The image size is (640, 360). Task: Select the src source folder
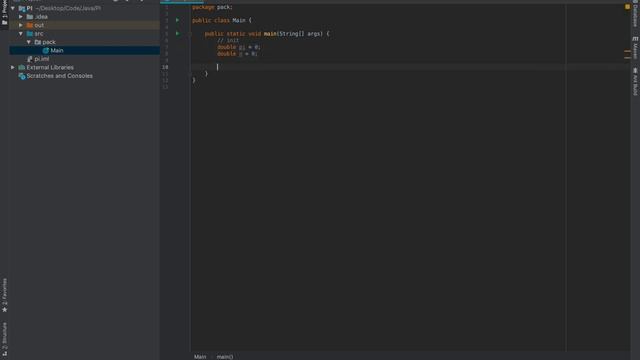(84, 34)
